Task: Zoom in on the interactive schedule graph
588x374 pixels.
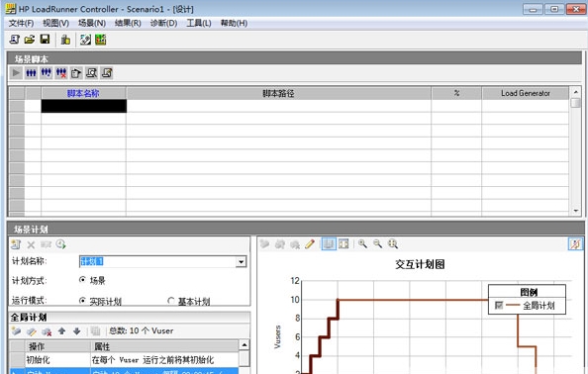Action: pos(362,244)
